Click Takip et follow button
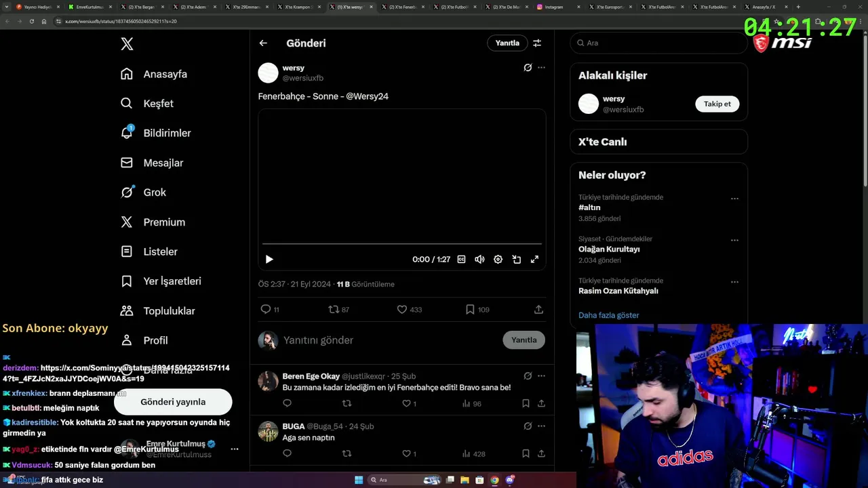Viewport: 868px width, 488px height. (x=717, y=104)
